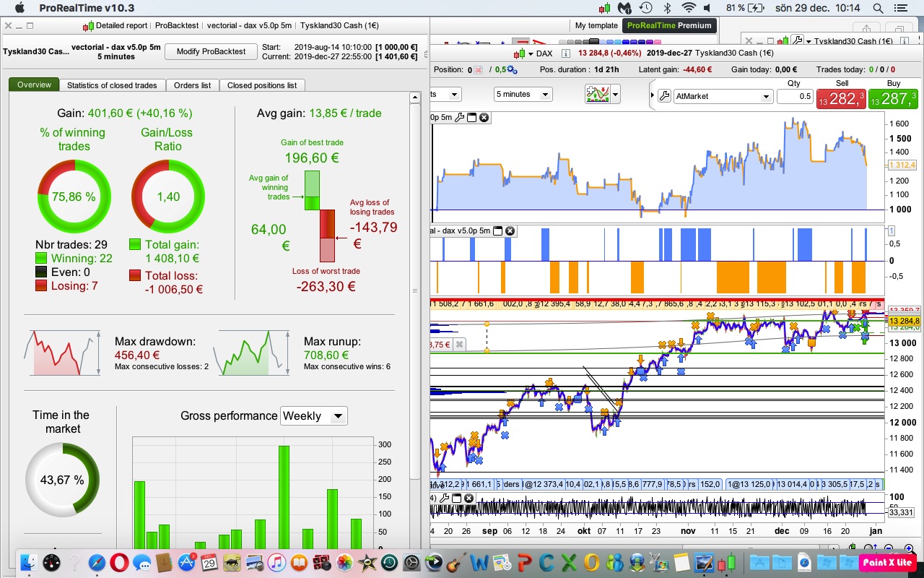Open the Orders list tab

point(192,85)
